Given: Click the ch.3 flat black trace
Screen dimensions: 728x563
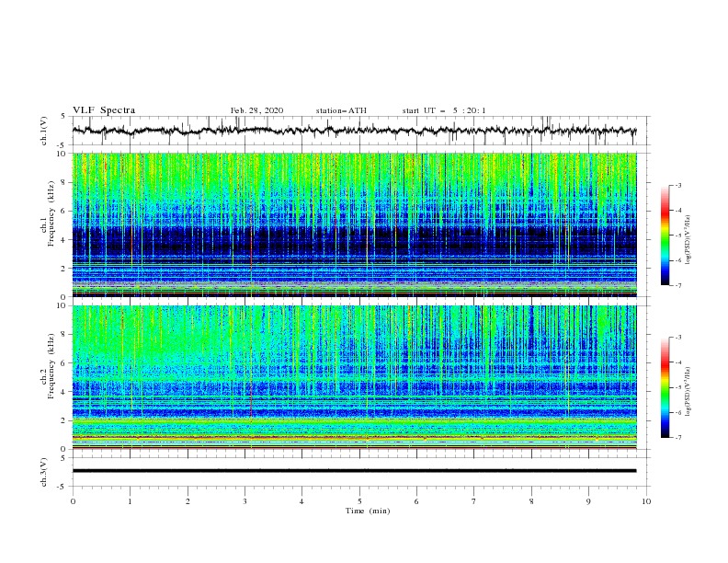Looking at the screenshot, I should [354, 471].
